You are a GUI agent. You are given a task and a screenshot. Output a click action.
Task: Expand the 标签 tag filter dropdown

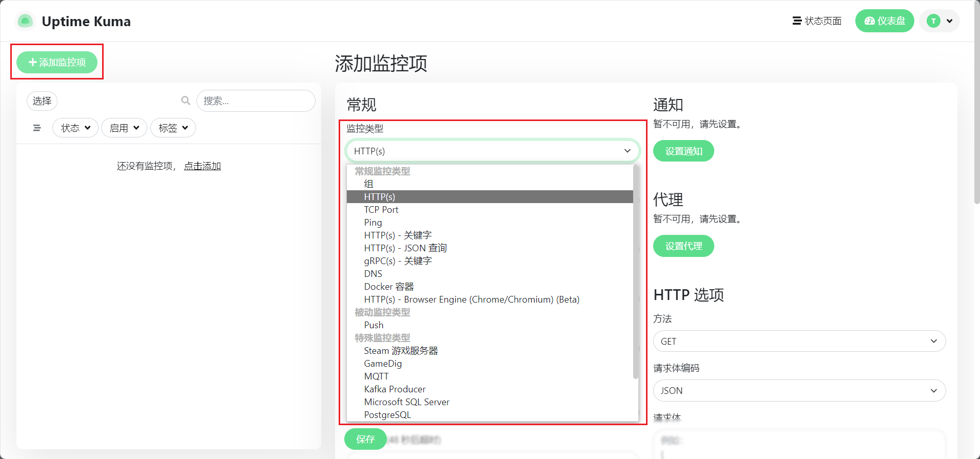pos(173,128)
